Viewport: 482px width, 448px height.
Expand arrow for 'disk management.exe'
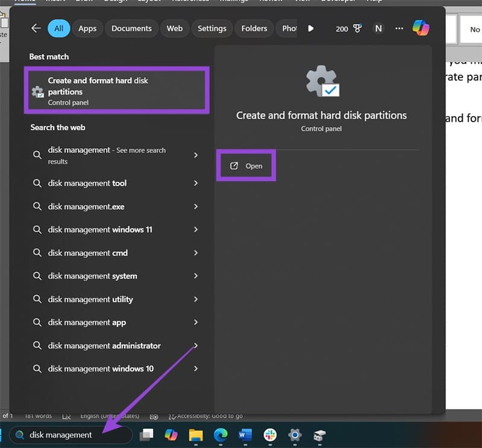point(196,207)
